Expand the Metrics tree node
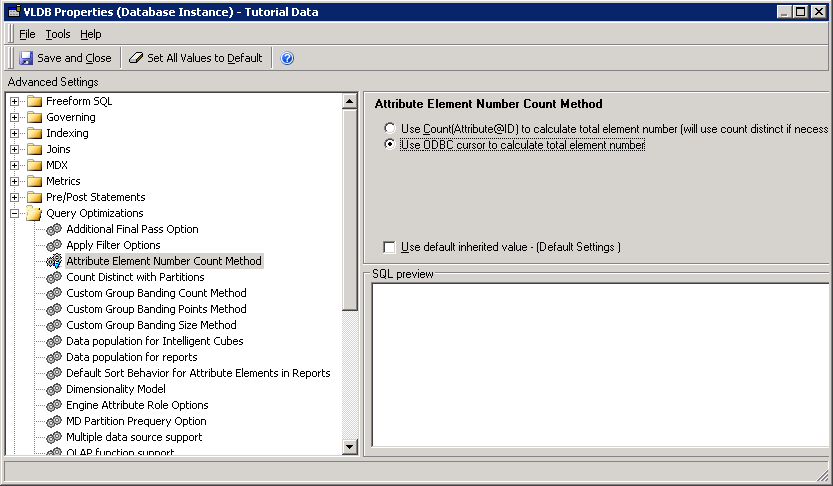833x486 pixels. [15, 181]
